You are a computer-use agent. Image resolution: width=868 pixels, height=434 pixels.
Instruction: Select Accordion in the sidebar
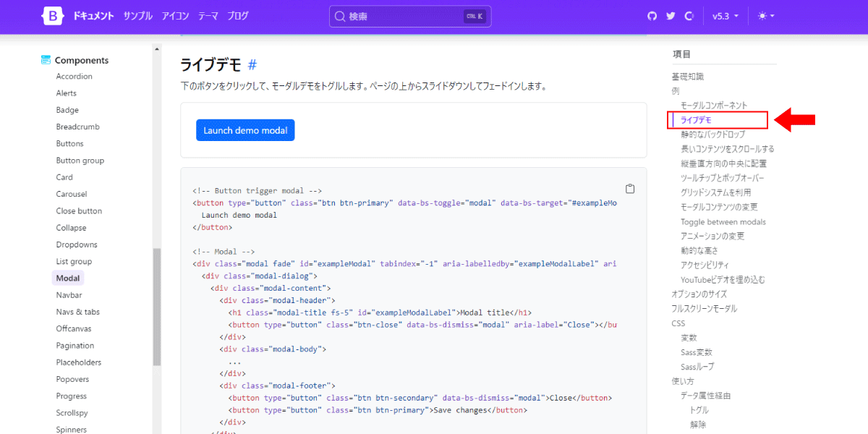click(75, 77)
